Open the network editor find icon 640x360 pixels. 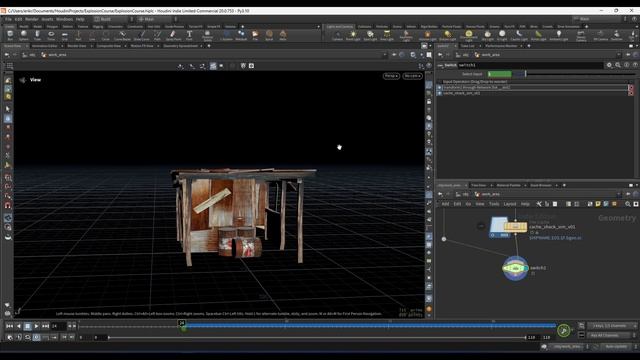coord(628,204)
